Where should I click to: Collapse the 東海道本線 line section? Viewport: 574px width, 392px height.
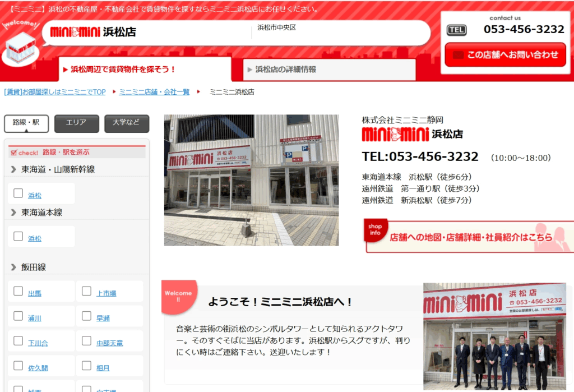(x=13, y=213)
